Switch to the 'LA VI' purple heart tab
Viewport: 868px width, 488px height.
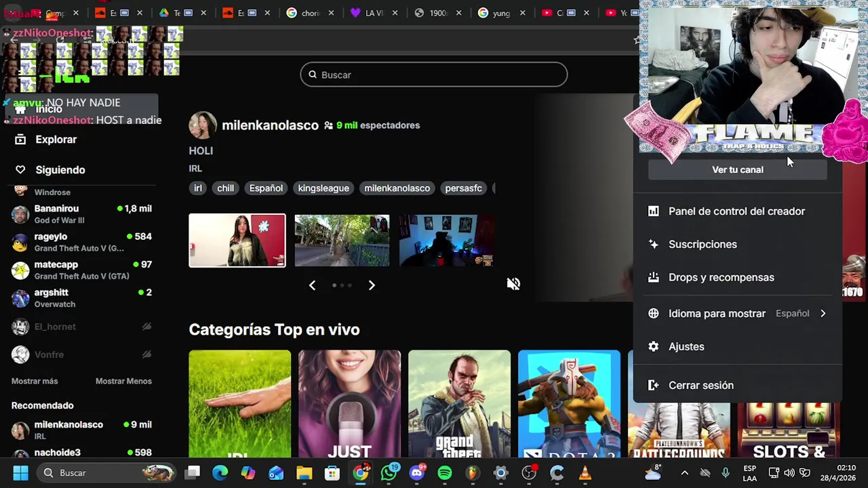(376, 13)
